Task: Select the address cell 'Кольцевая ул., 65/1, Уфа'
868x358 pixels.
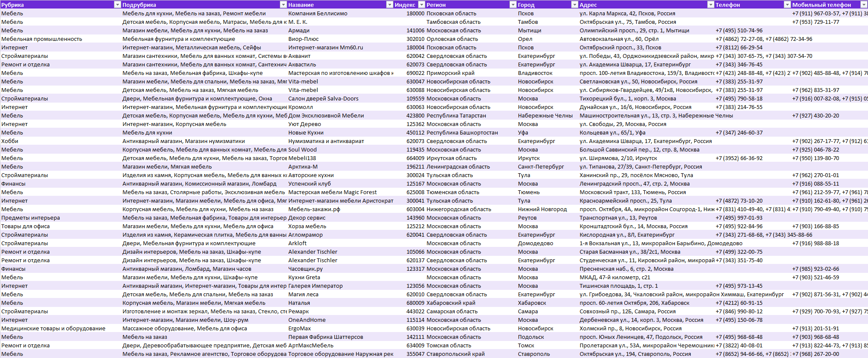Action: click(646, 132)
